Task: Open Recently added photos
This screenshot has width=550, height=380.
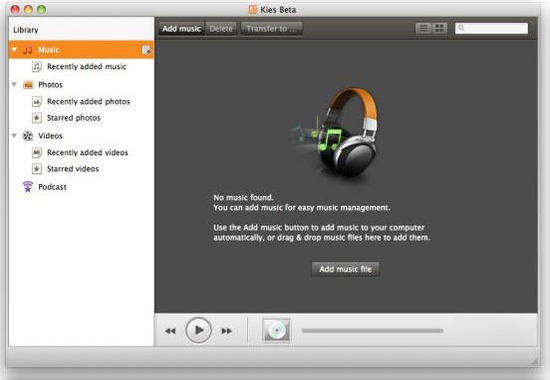Action: pyautogui.click(x=88, y=101)
